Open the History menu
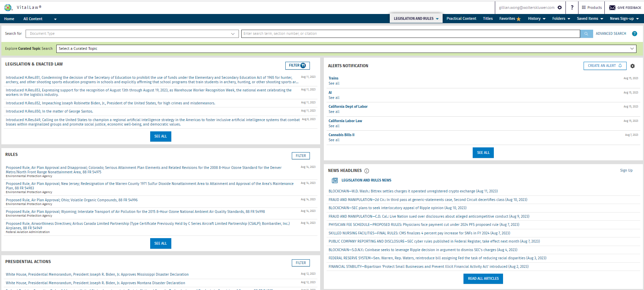Viewport: 644px width, 290px height. [x=536, y=19]
